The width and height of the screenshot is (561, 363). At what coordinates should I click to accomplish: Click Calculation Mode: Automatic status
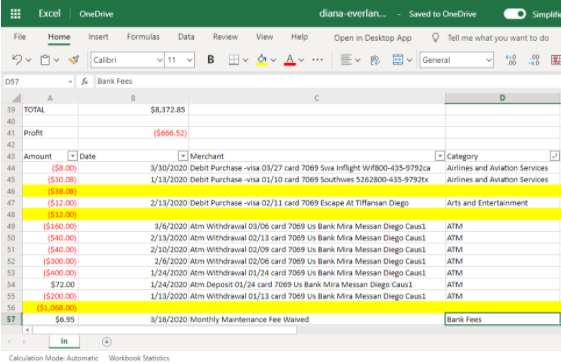(x=53, y=358)
